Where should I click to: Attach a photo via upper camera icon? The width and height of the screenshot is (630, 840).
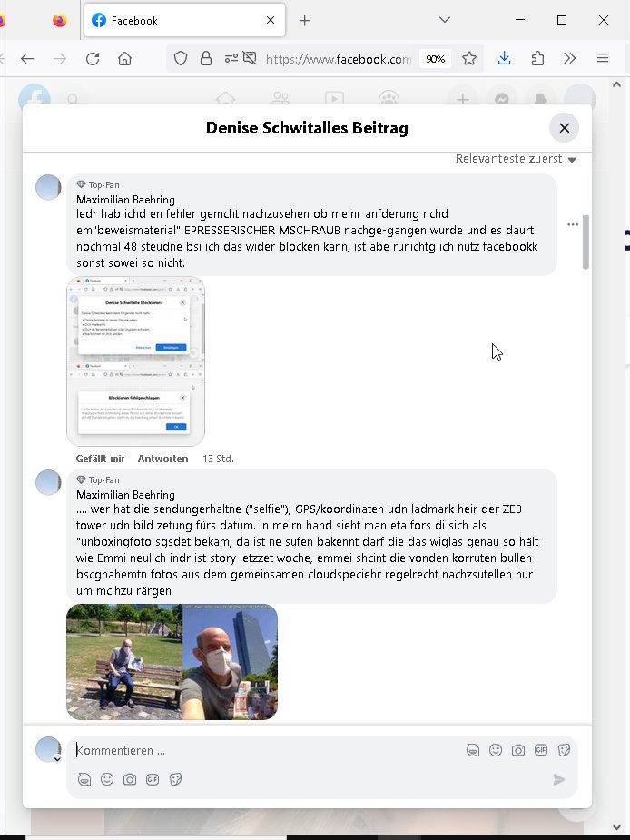pyautogui.click(x=518, y=750)
